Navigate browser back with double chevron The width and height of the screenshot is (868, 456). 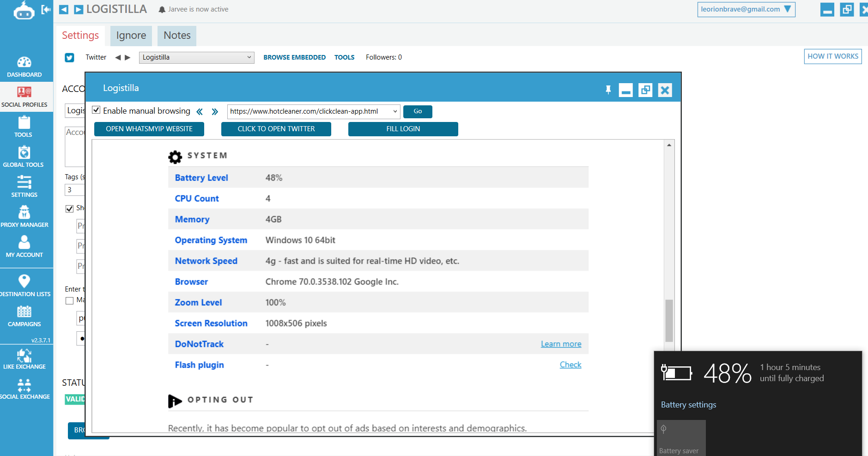click(200, 111)
